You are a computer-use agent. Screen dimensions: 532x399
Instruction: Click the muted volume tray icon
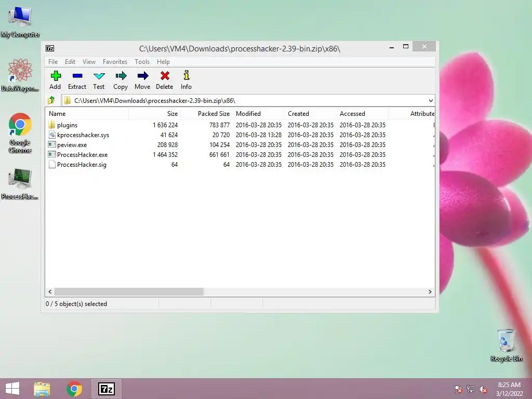(x=483, y=389)
